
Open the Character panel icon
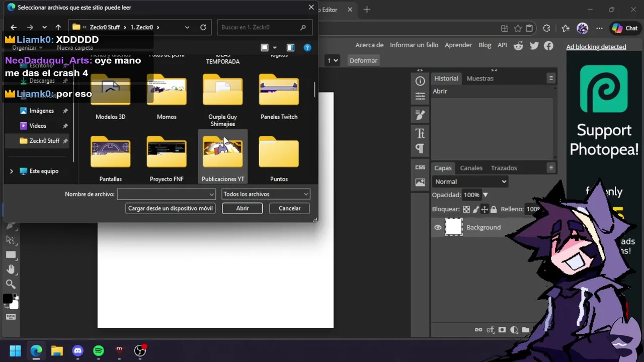[x=420, y=133]
